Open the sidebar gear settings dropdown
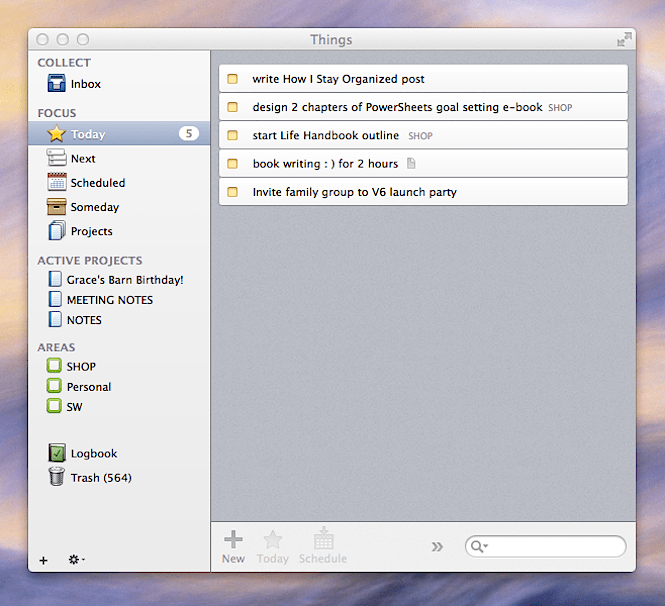 [x=76, y=560]
